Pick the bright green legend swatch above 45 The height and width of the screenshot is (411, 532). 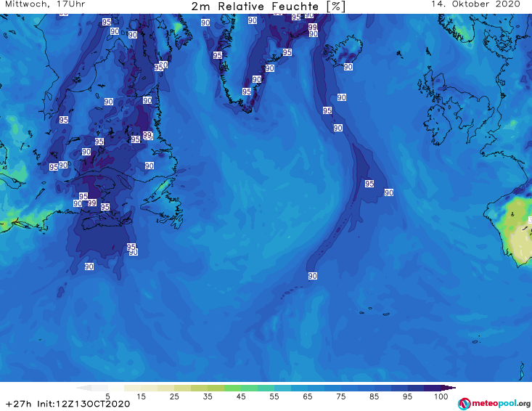click(x=232, y=388)
